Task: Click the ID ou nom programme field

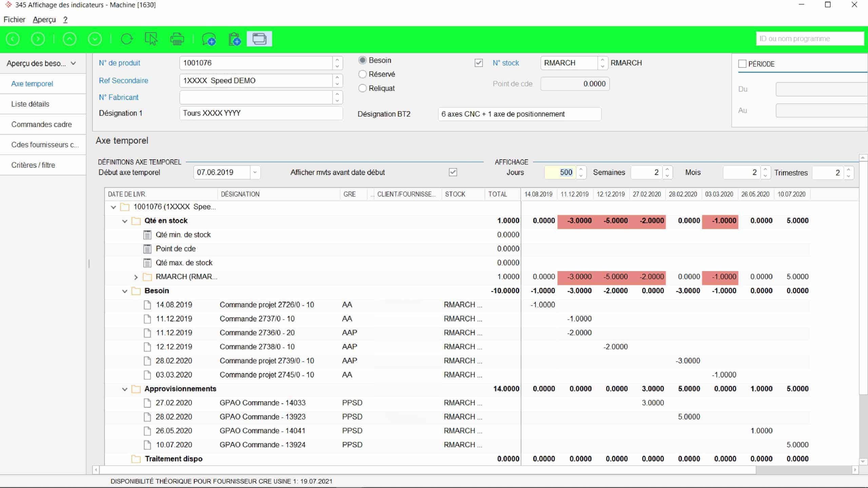Action: pos(810,39)
